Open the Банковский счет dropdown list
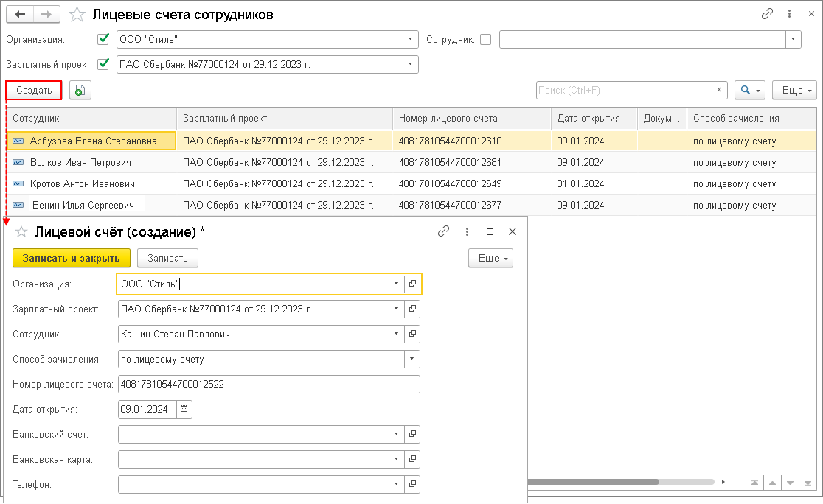This screenshot has width=823, height=504. pos(397,435)
